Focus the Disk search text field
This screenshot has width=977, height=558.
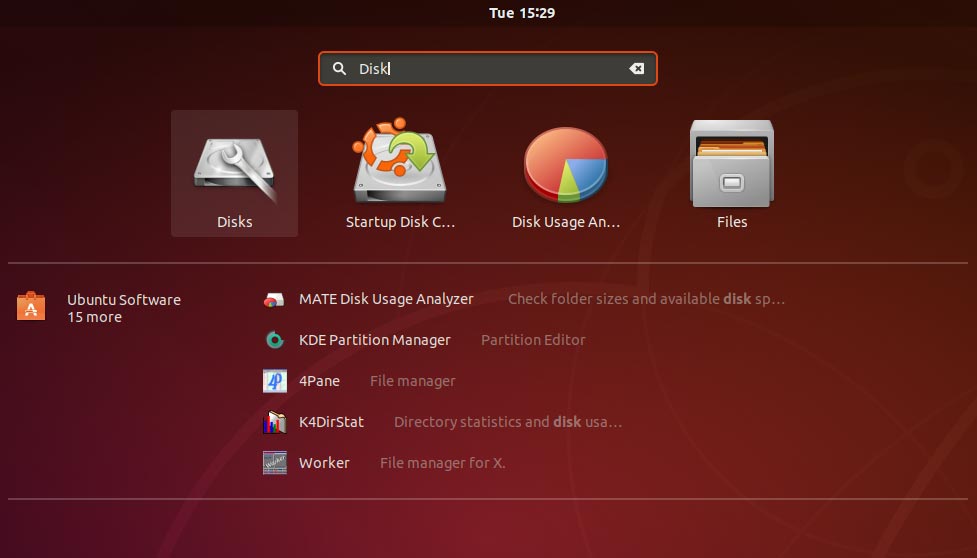[488, 69]
